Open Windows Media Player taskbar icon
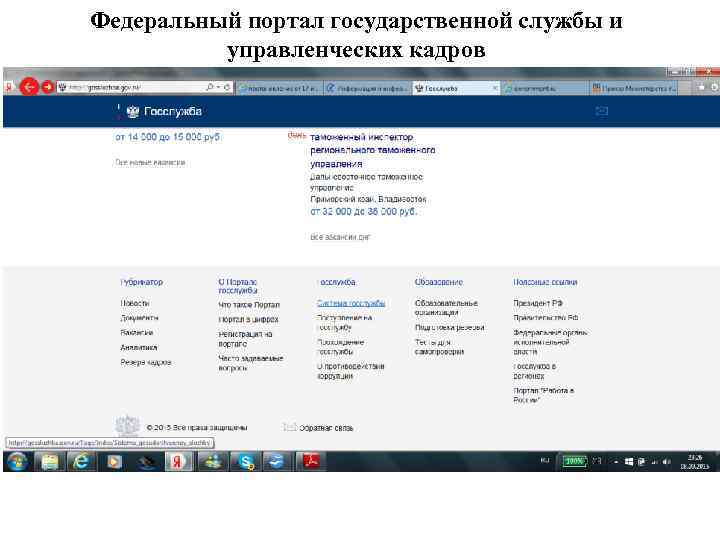The width and height of the screenshot is (720, 540). point(114,461)
